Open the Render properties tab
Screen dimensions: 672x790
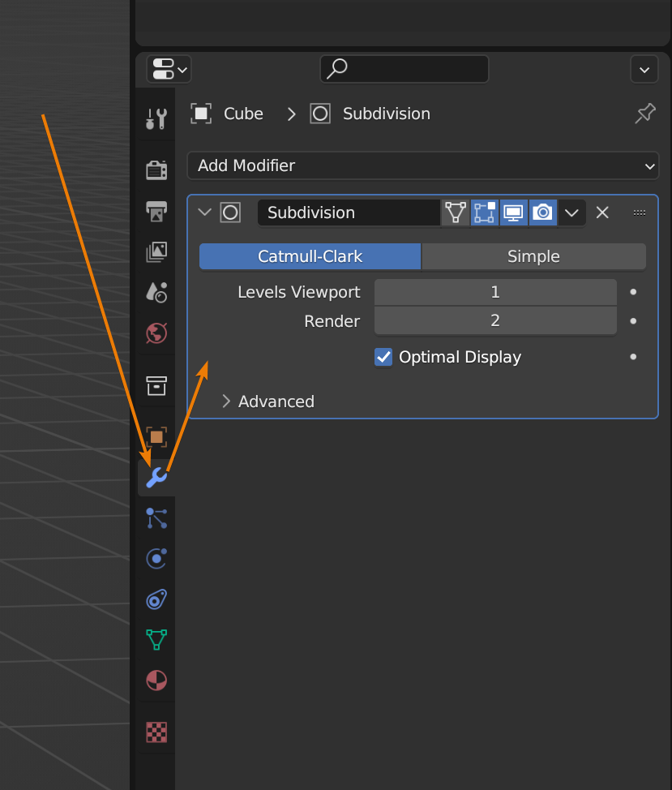coord(156,170)
